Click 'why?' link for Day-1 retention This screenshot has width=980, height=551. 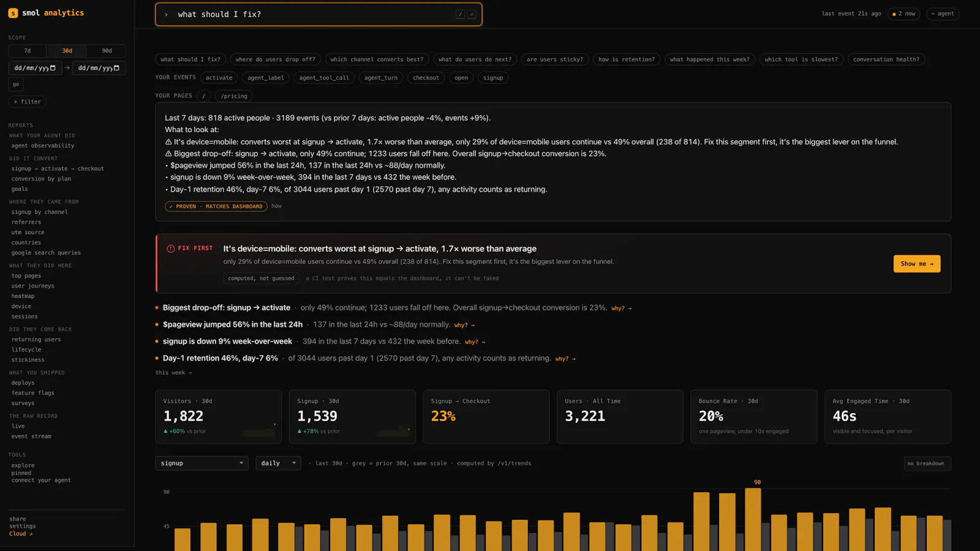tap(565, 359)
